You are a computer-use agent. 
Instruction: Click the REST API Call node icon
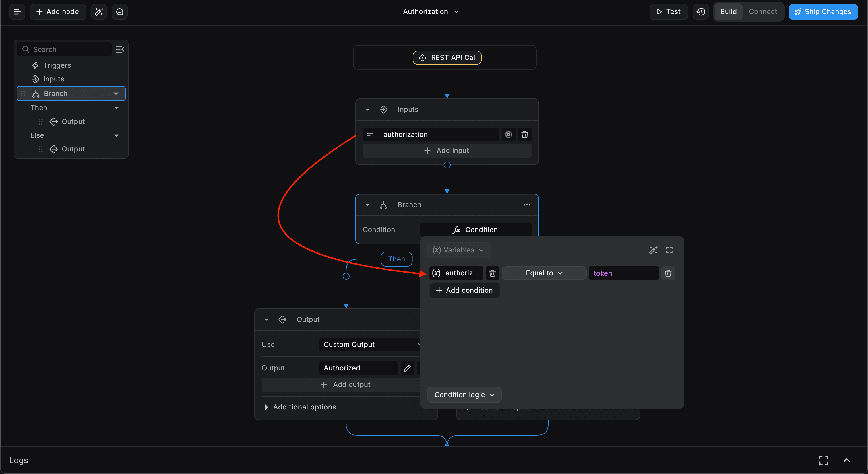tap(422, 57)
